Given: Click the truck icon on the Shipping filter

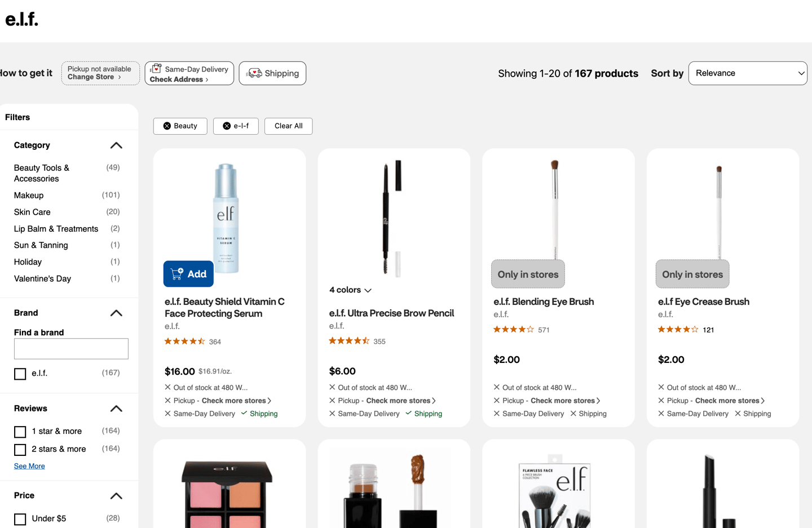Looking at the screenshot, I should [255, 73].
